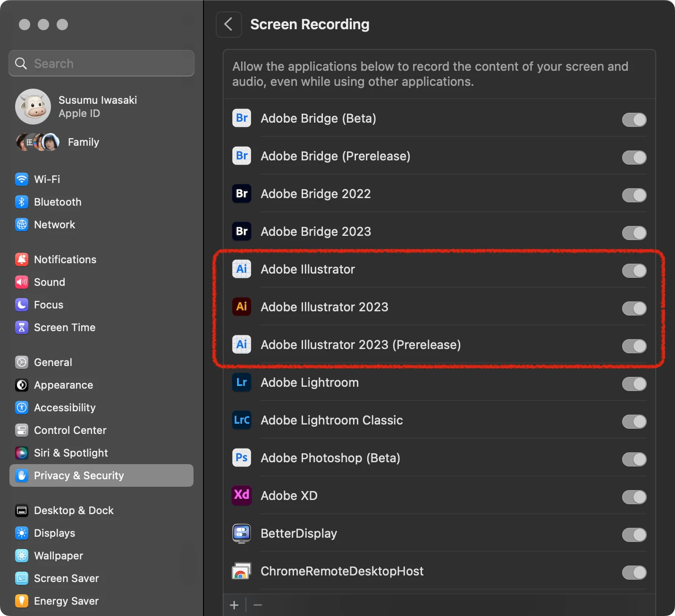Image resolution: width=675 pixels, height=616 pixels.
Task: Click the Adobe Lightroom Lr icon
Action: pos(242,382)
